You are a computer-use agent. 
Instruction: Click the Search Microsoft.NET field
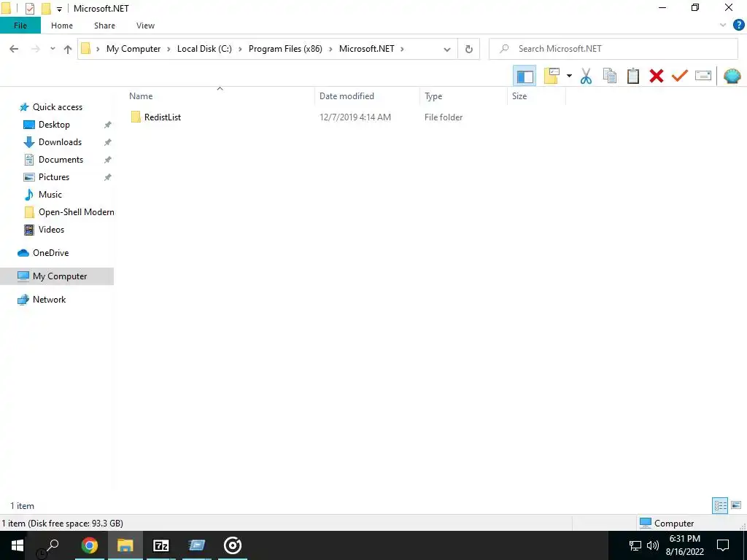coord(614,49)
